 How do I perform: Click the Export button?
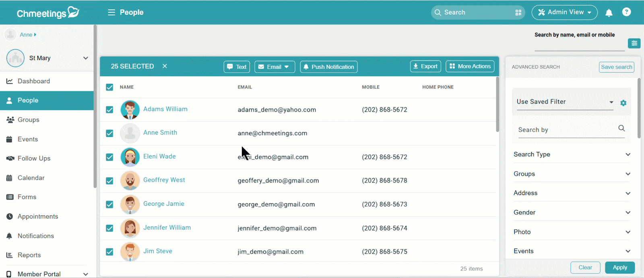[425, 66]
